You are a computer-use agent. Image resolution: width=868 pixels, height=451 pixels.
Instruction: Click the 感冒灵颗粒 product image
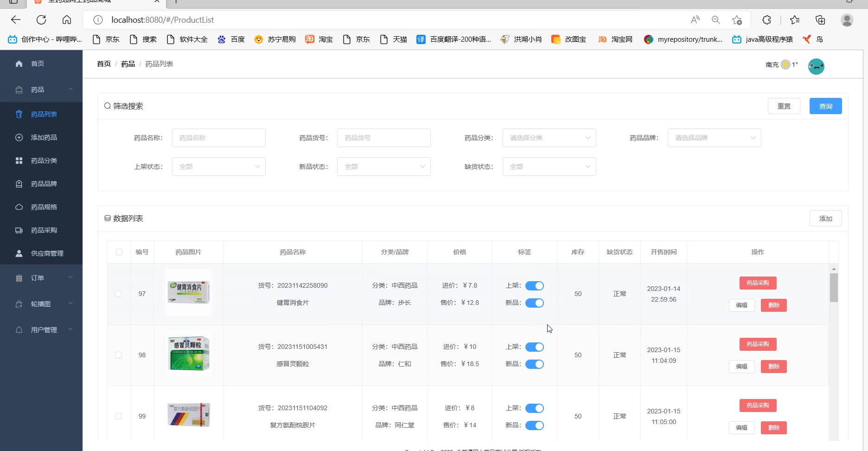click(x=189, y=354)
